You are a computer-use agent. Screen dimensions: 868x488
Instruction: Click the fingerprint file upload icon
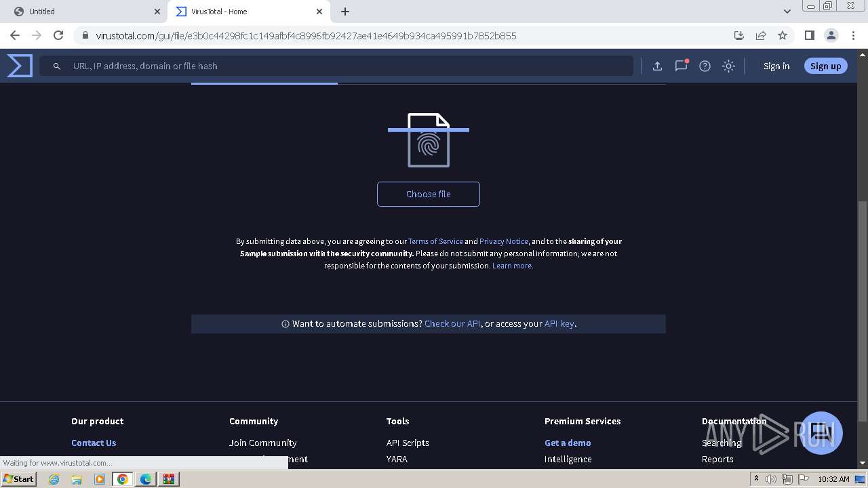click(429, 140)
